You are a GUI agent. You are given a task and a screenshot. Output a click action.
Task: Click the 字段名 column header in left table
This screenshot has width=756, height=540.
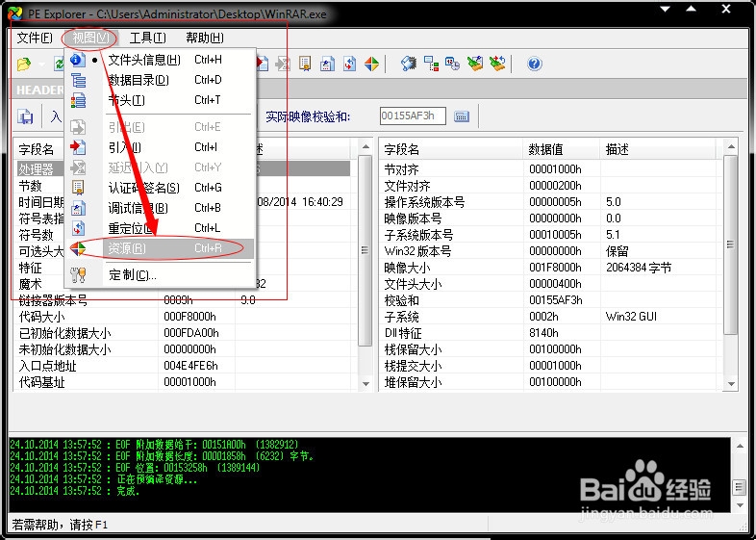tap(38, 149)
